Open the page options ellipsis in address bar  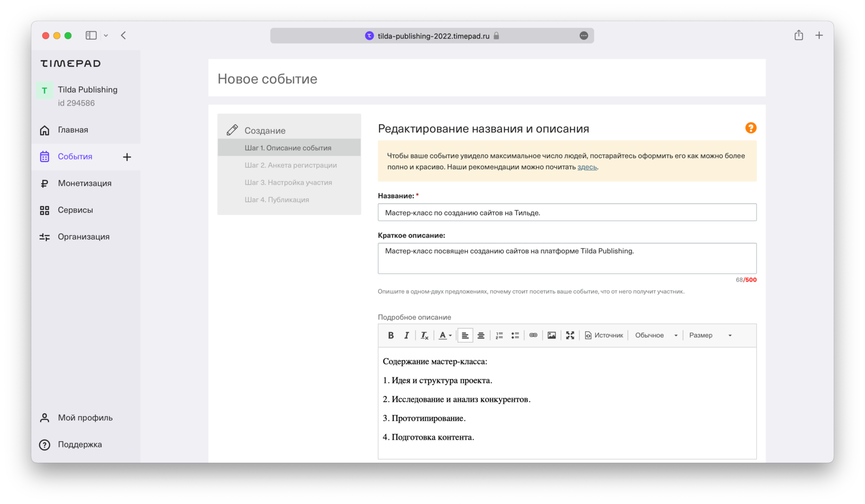(x=583, y=36)
